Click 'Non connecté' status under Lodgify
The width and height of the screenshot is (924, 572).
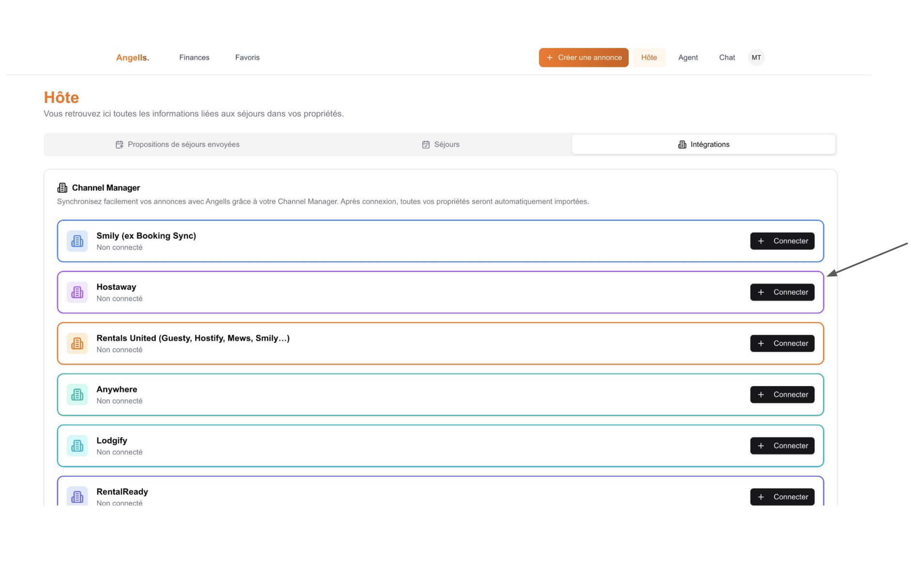pyautogui.click(x=119, y=452)
